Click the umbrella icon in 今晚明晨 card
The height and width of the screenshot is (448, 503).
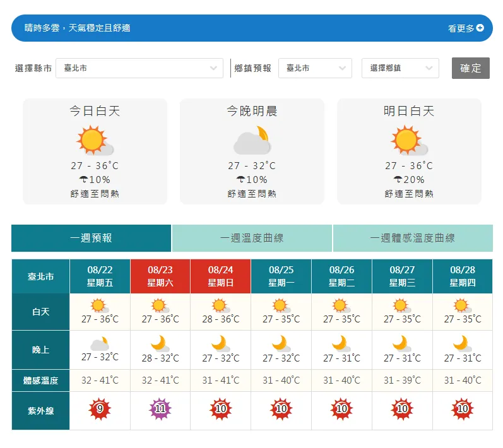[240, 179]
